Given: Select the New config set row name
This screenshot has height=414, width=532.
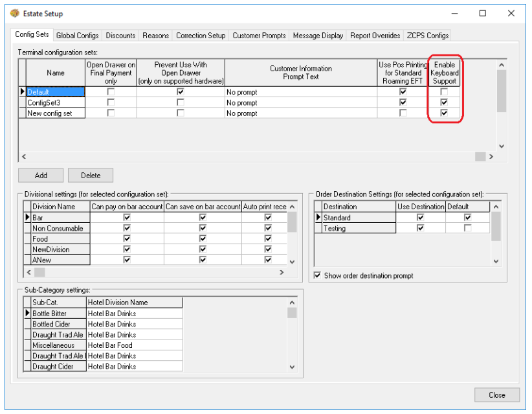Looking at the screenshot, I should [x=56, y=113].
